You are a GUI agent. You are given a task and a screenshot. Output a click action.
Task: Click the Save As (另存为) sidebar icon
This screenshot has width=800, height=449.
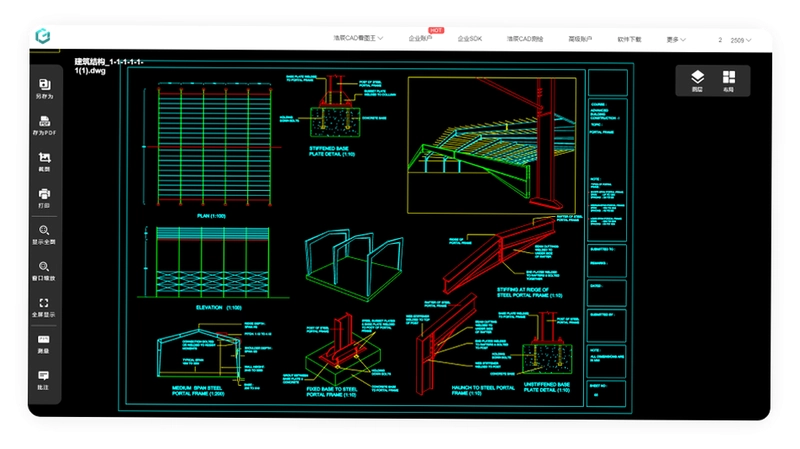[x=44, y=89]
